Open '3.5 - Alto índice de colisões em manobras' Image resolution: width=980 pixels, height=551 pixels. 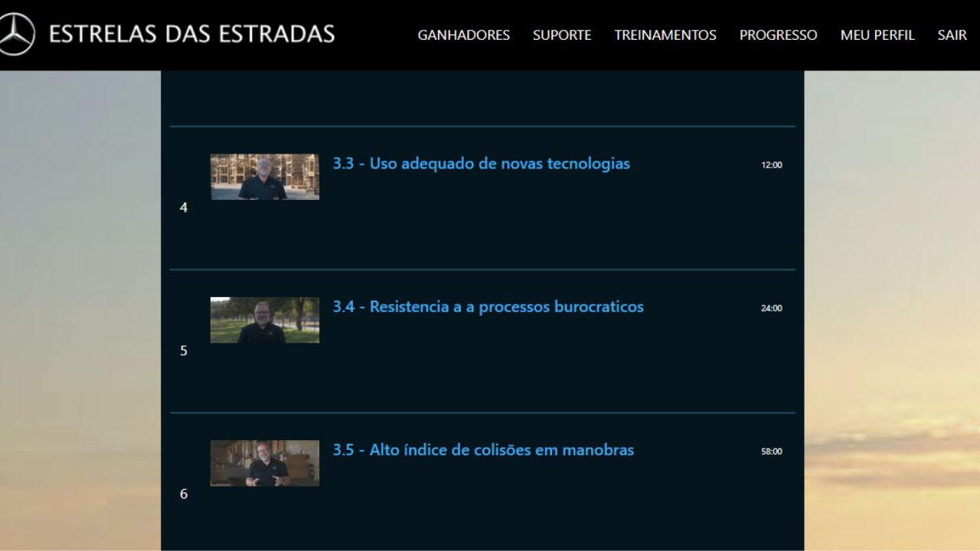pos(483,450)
